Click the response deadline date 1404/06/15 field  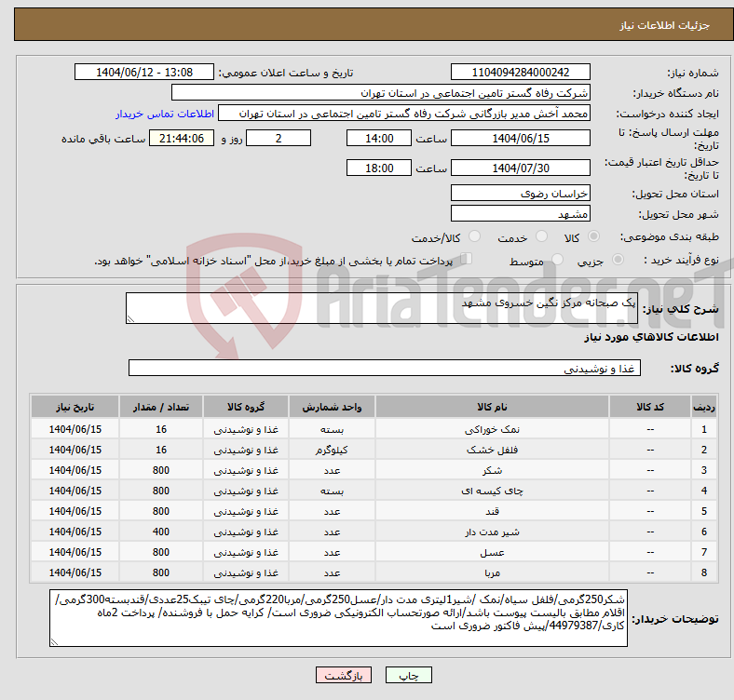(520, 139)
